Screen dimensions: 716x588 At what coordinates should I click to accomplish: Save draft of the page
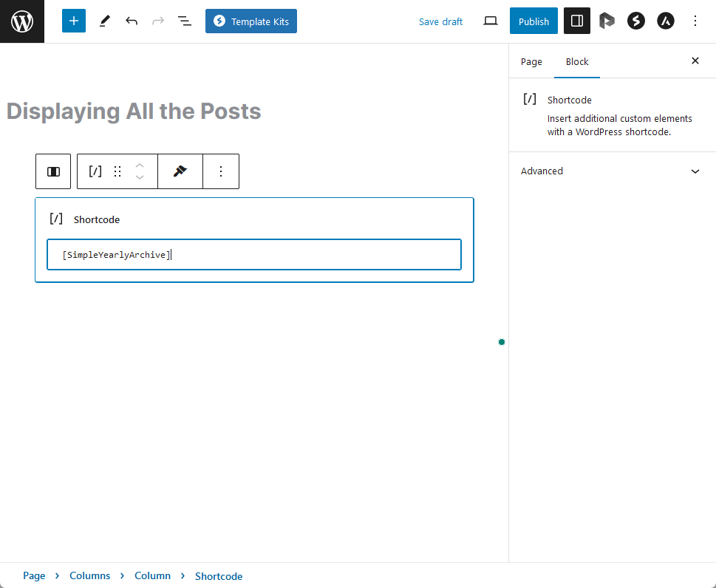point(440,21)
